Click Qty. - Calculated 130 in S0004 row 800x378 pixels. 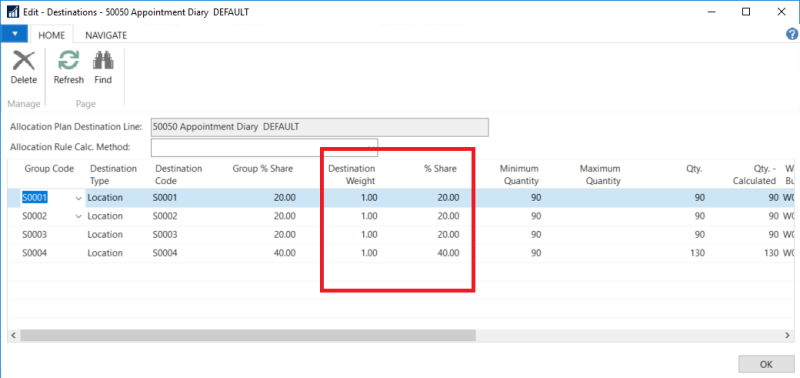[770, 253]
